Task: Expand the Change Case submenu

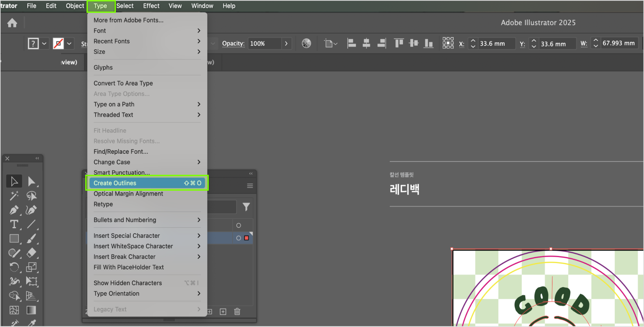Action: tap(147, 162)
